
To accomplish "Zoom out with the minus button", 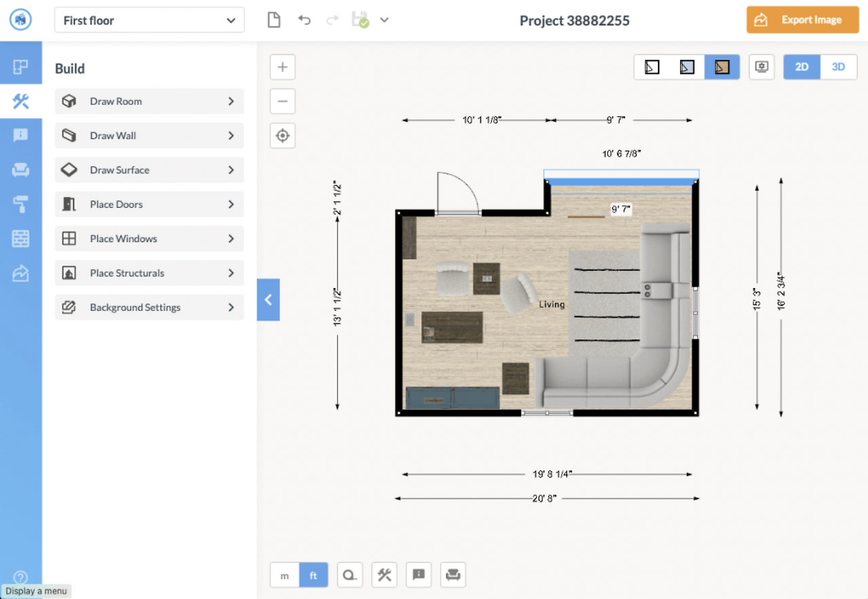I will click(283, 102).
